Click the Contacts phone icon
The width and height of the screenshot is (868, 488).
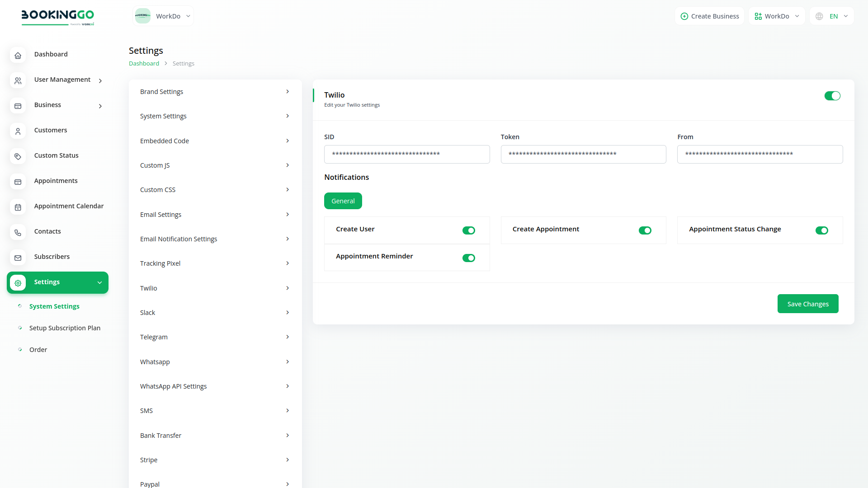pyautogui.click(x=18, y=232)
